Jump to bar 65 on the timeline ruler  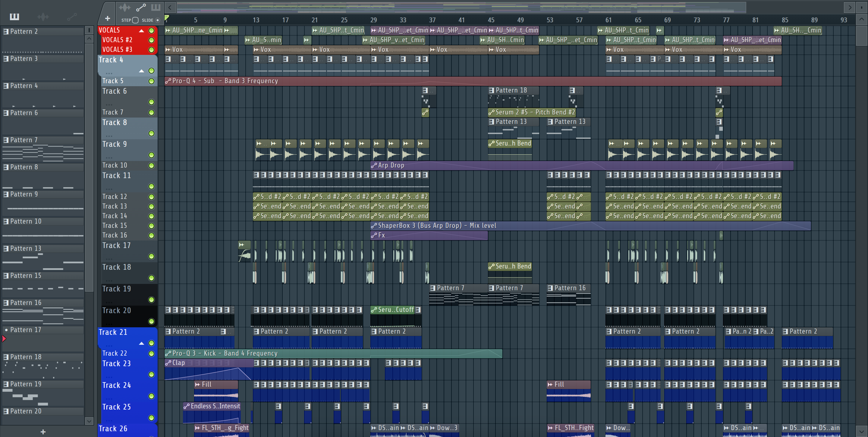[638, 20]
